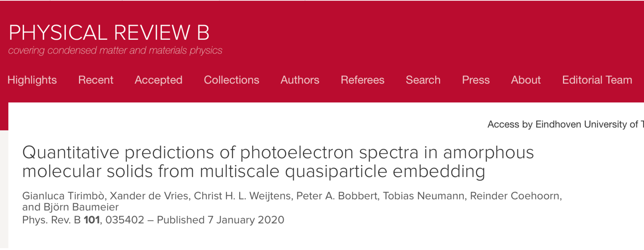This screenshot has width=644, height=250.
Task: Select author Christ H. L. Weijtens
Action: coord(243,196)
